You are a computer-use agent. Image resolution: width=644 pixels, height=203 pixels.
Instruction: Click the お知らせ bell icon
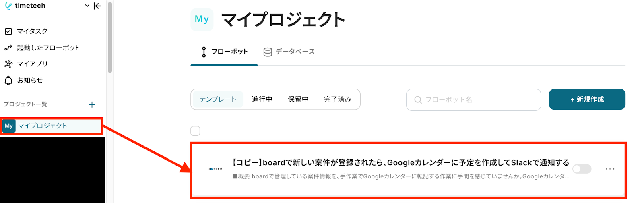click(x=8, y=80)
